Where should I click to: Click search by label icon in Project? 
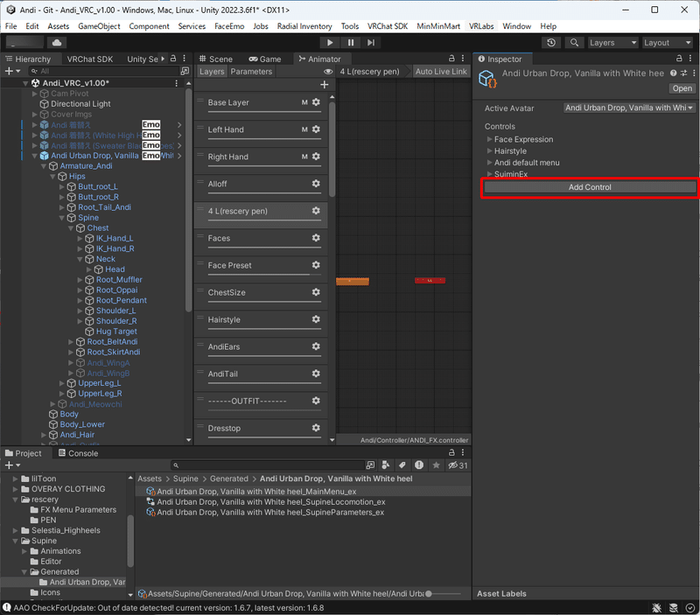tap(402, 465)
